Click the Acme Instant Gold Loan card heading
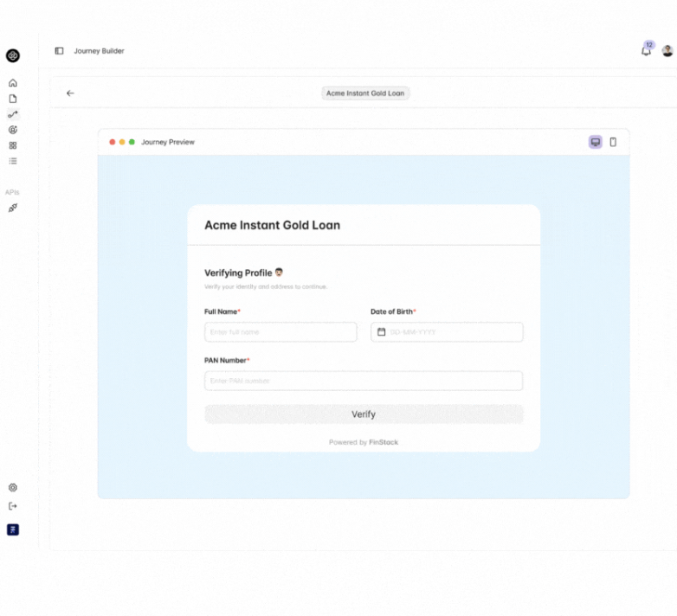677x616 pixels. pyautogui.click(x=273, y=225)
